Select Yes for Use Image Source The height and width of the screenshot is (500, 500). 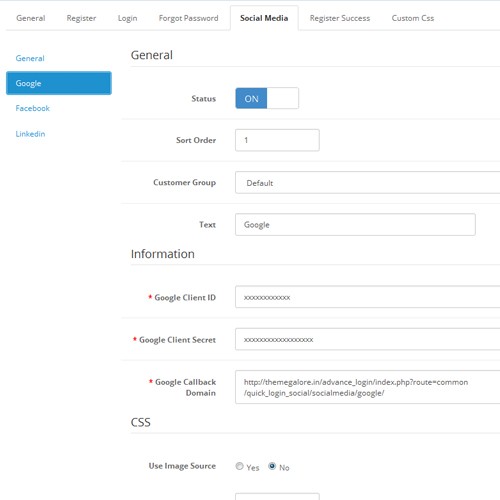[x=239, y=466]
